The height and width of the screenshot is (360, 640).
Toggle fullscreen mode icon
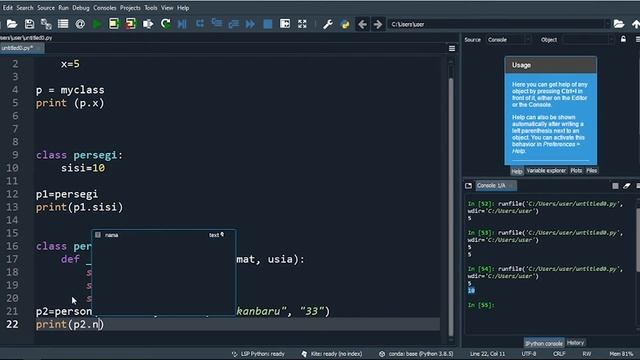302,24
